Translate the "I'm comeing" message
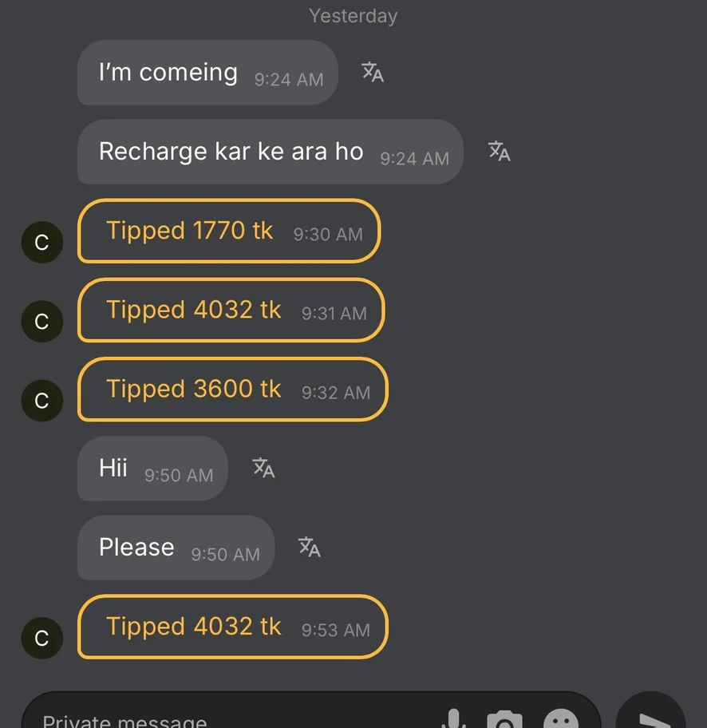 click(x=373, y=73)
